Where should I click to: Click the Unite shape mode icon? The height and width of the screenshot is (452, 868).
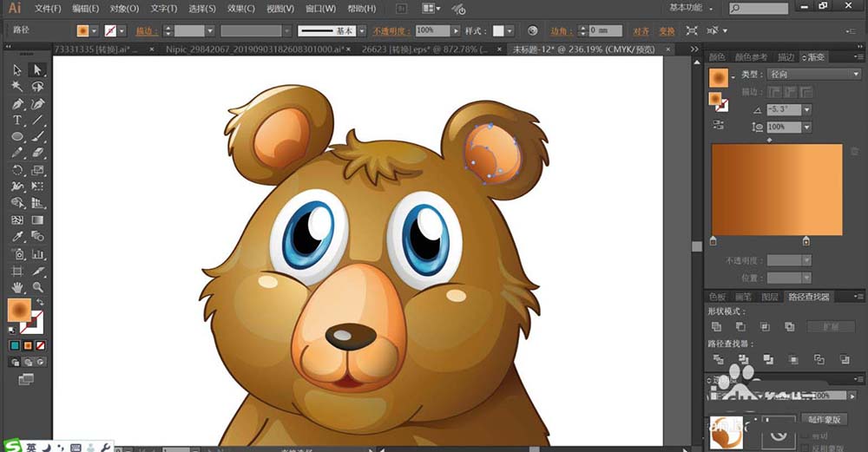click(x=716, y=326)
